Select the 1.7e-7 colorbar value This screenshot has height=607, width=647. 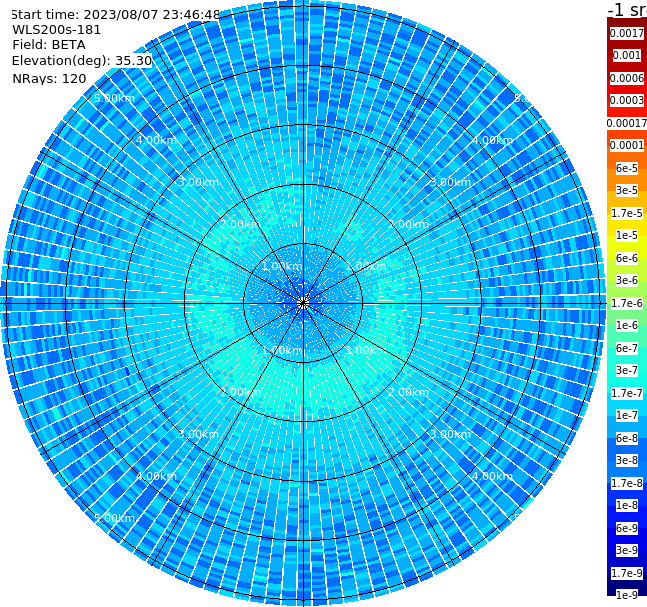point(627,393)
